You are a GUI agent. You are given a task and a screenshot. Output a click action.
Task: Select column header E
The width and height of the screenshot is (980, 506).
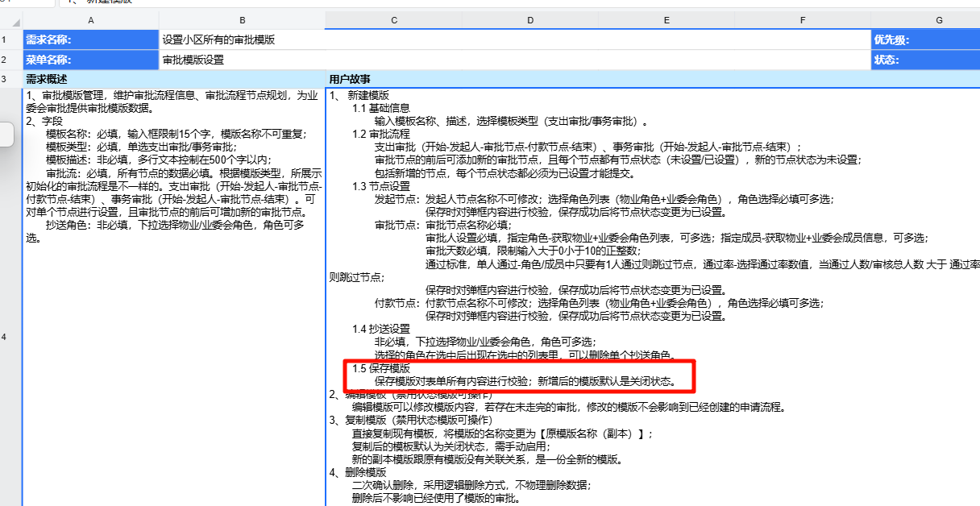[666, 19]
